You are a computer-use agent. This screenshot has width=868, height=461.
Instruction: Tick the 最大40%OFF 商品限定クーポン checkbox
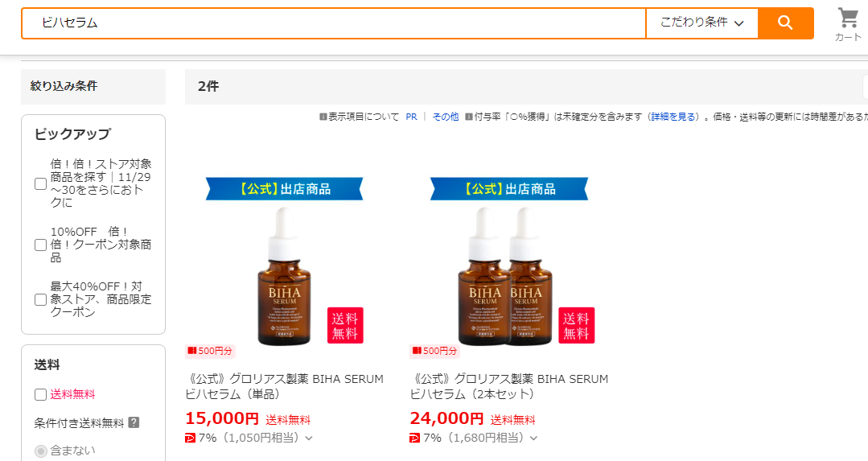pyautogui.click(x=40, y=299)
